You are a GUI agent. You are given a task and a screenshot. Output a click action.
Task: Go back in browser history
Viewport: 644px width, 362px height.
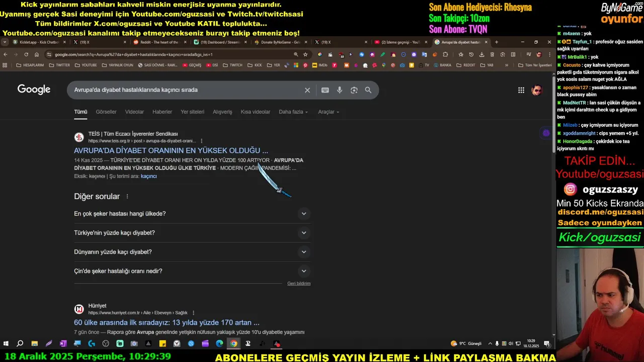[x=6, y=54]
